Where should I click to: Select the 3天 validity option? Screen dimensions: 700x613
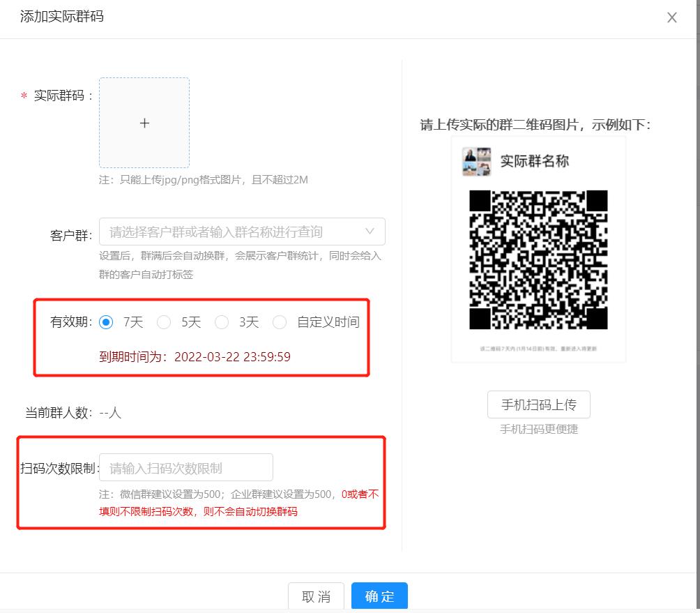coord(222,322)
